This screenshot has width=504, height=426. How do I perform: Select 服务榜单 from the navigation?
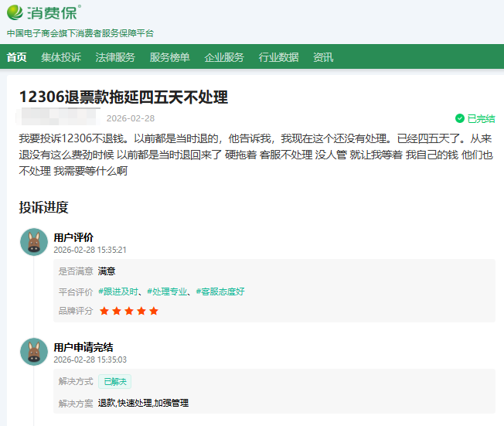[x=169, y=57]
